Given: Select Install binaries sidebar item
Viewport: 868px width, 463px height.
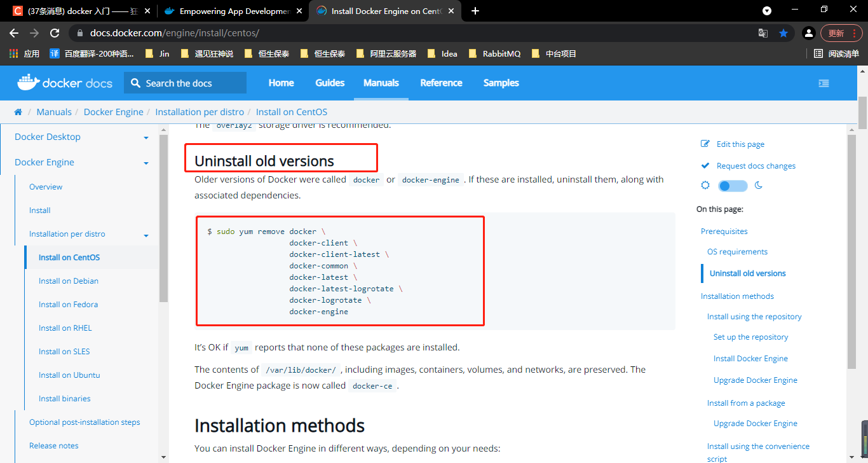Looking at the screenshot, I should [64, 399].
